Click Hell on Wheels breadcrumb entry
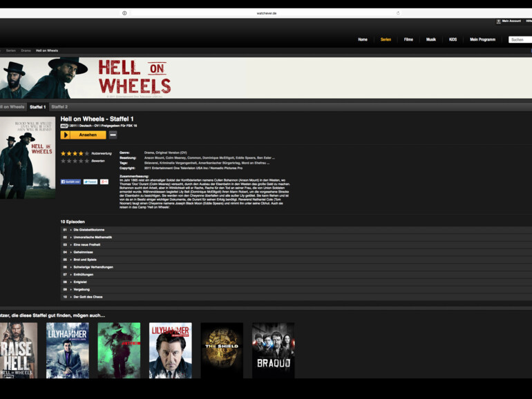The height and width of the screenshot is (399, 532). (47, 50)
